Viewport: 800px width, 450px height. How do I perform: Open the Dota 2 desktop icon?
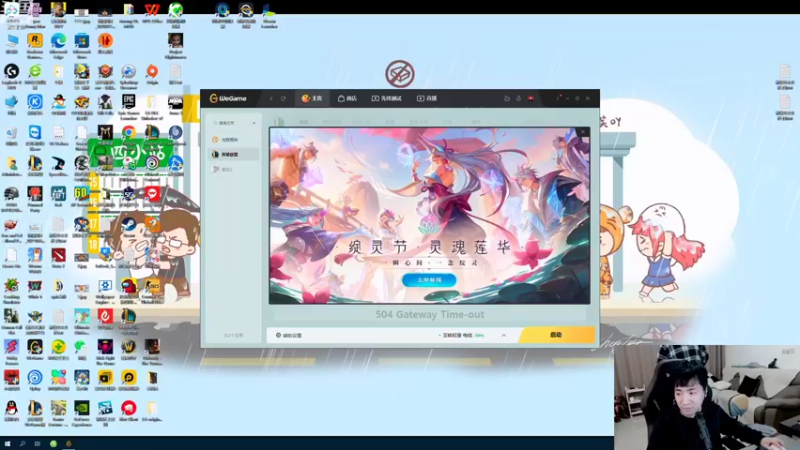(x=58, y=258)
